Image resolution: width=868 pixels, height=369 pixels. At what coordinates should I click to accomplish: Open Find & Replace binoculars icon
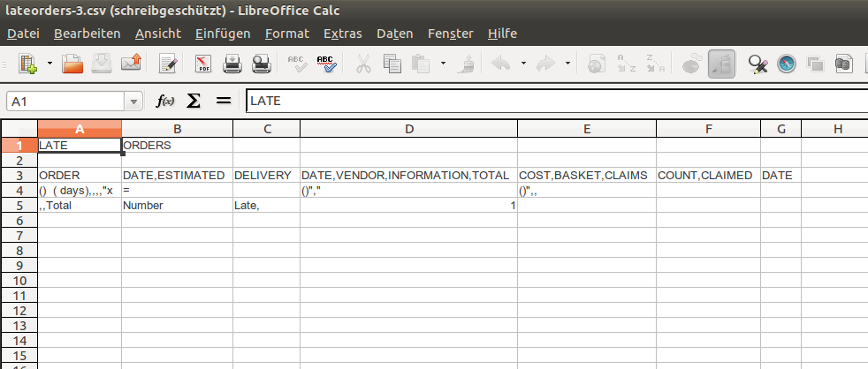(x=758, y=64)
